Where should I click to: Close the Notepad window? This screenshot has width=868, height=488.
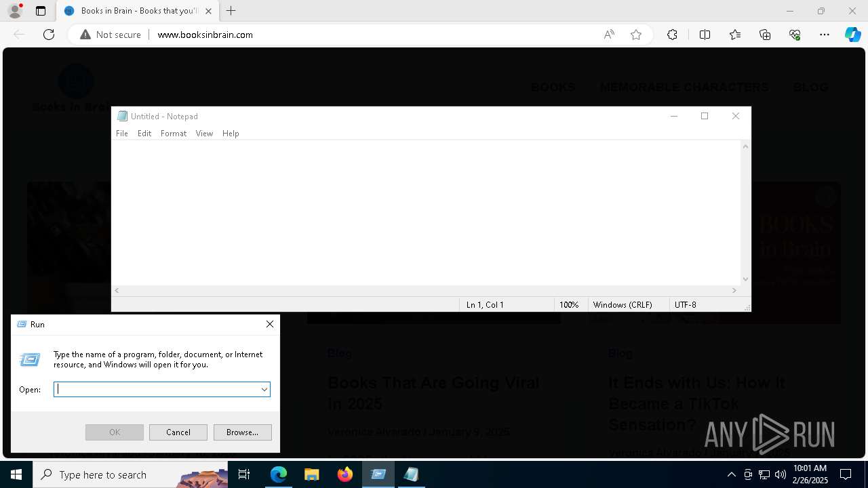(736, 116)
